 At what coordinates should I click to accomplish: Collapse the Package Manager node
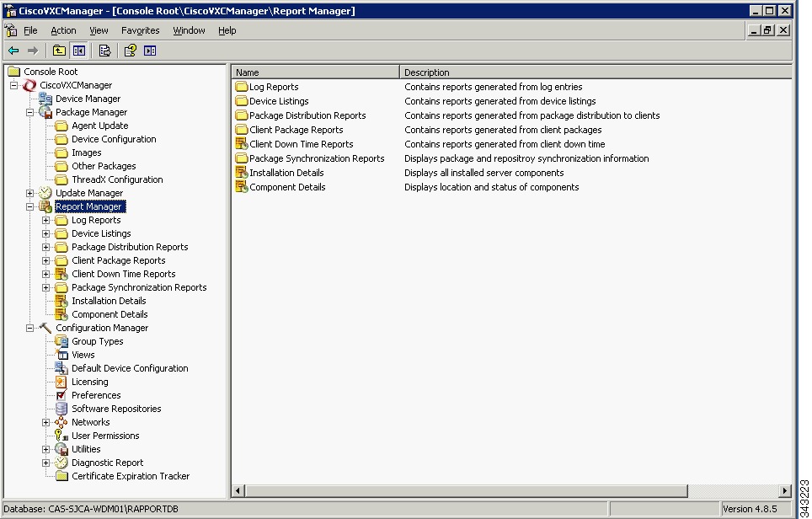coord(30,112)
